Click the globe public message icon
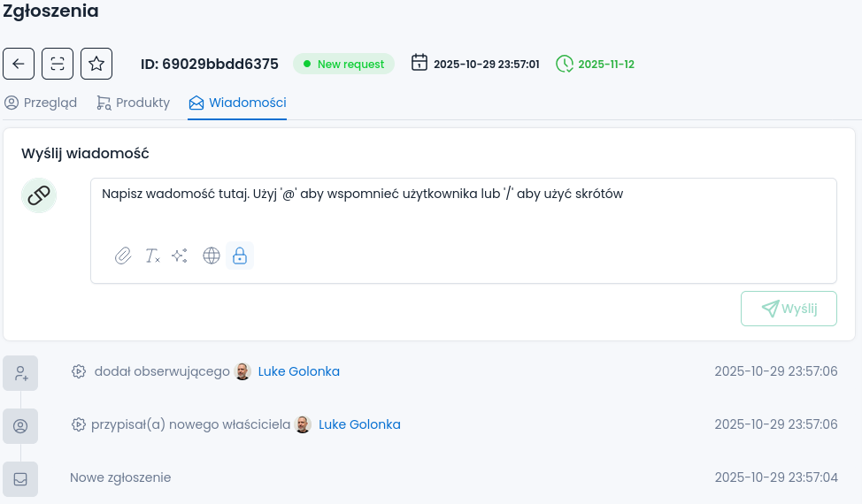The width and height of the screenshot is (862, 504). [212, 256]
